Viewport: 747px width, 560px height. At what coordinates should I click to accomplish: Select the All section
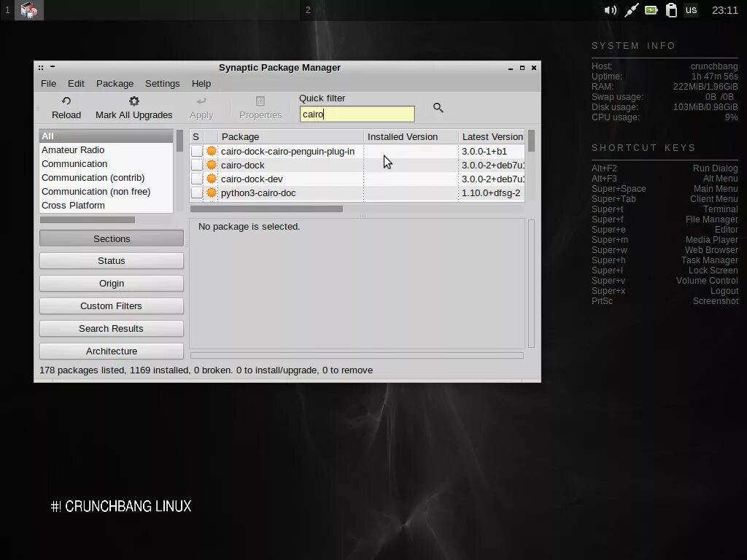[x=106, y=136]
